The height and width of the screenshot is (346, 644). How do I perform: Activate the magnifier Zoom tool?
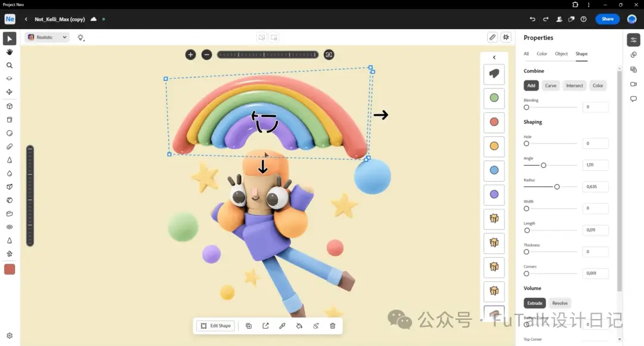pyautogui.click(x=10, y=66)
